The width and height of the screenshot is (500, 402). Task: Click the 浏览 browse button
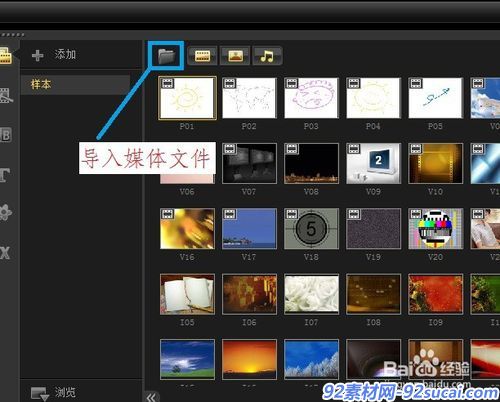[65, 392]
